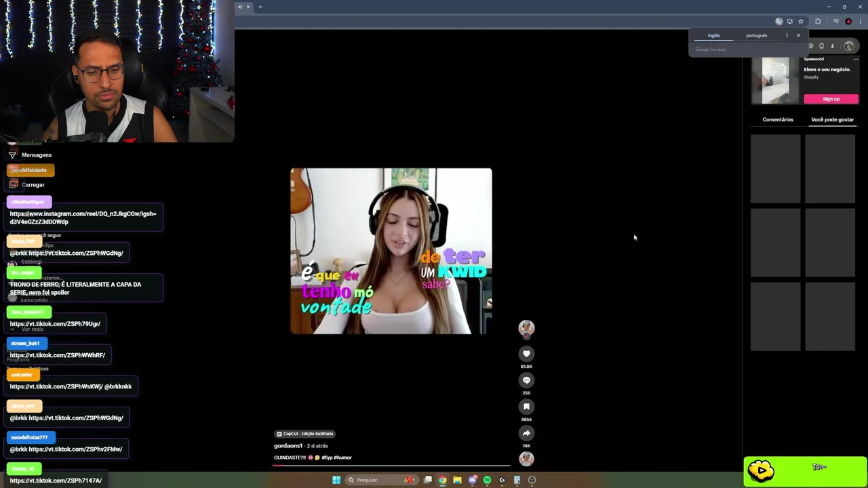Click the #fyp hashtag
868x488 pixels.
pyautogui.click(x=327, y=457)
